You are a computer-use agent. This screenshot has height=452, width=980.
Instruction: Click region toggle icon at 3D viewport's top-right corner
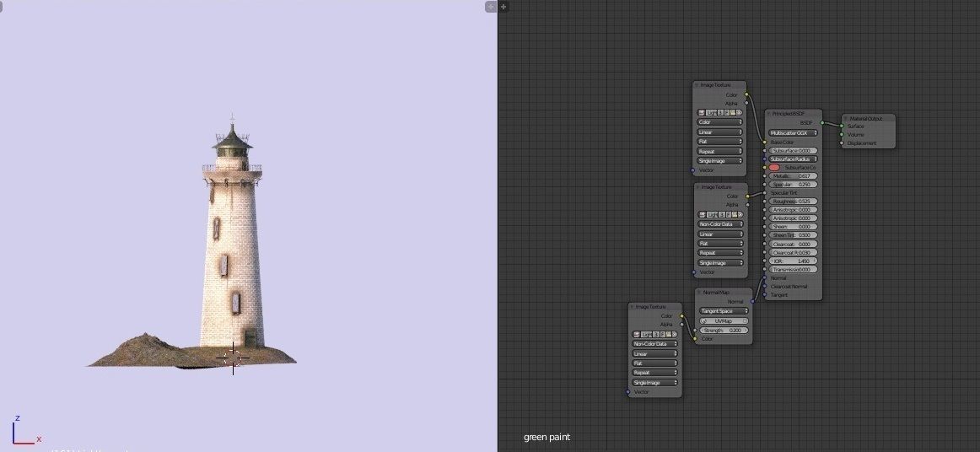[x=491, y=7]
